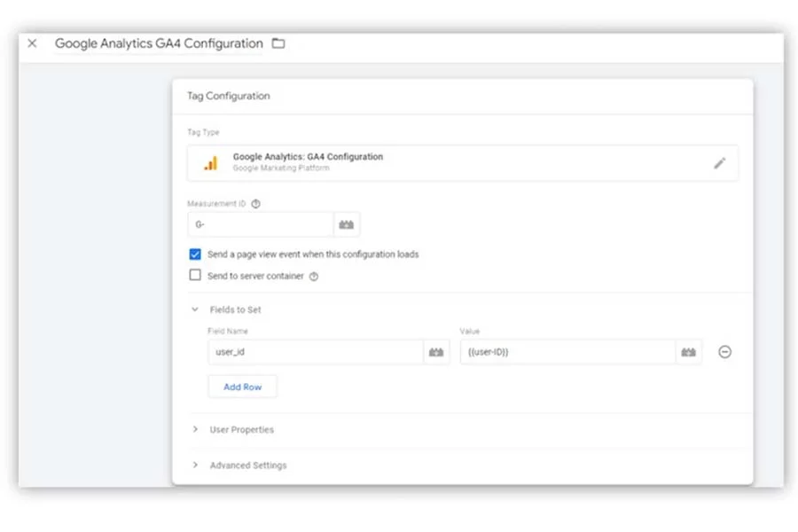Screen dimensions: 798x532
Task: Insert variable for the Value field
Action: [x=689, y=352]
